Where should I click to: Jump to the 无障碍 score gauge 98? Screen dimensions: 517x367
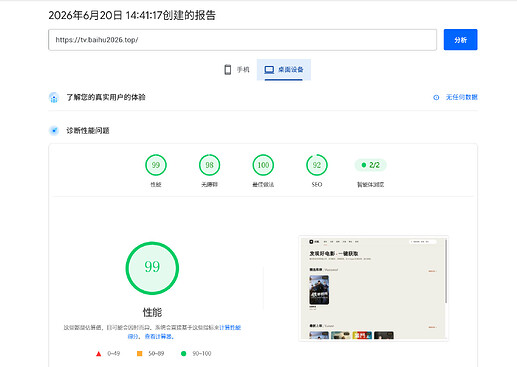click(209, 165)
